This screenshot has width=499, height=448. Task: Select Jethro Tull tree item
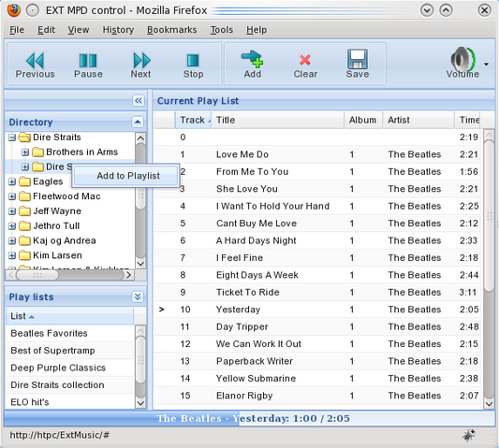point(56,225)
